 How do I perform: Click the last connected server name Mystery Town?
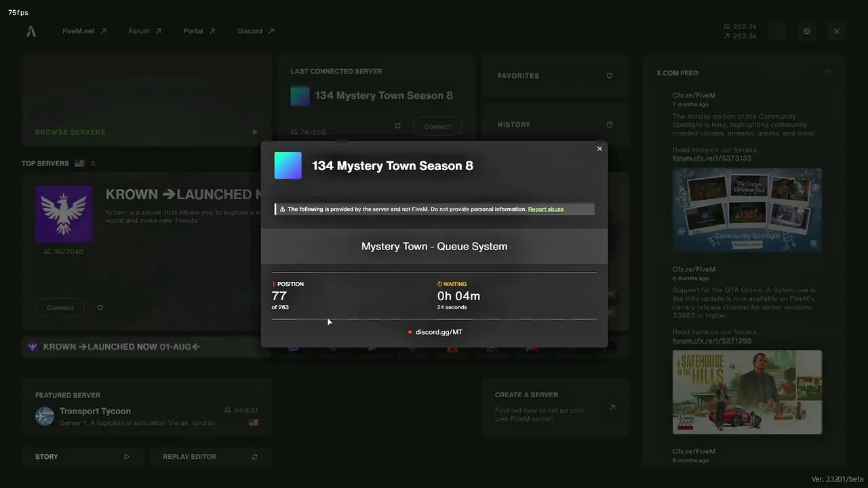(384, 96)
